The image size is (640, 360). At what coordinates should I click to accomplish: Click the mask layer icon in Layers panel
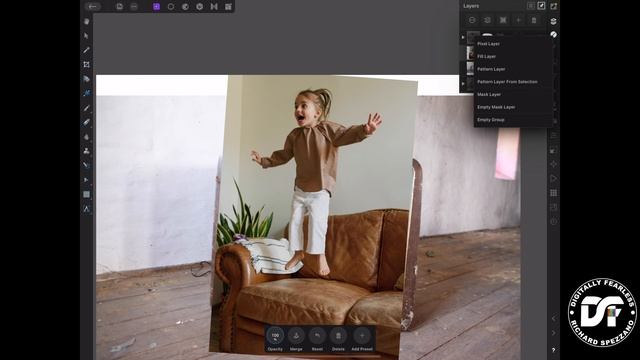503,20
